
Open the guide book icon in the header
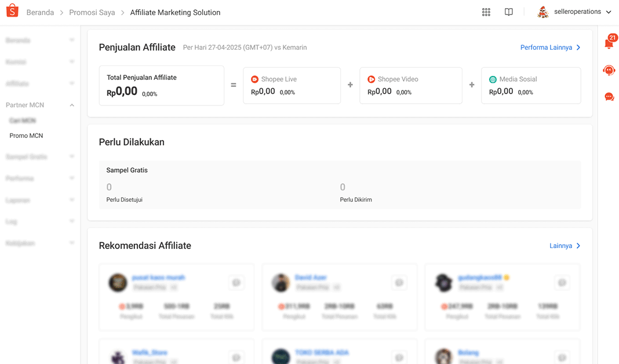(508, 12)
